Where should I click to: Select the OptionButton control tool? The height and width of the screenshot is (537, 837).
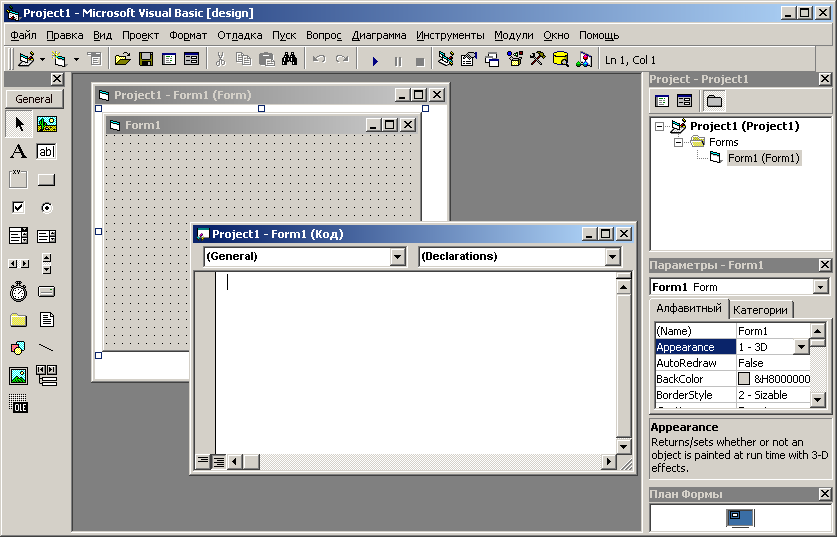(47, 207)
